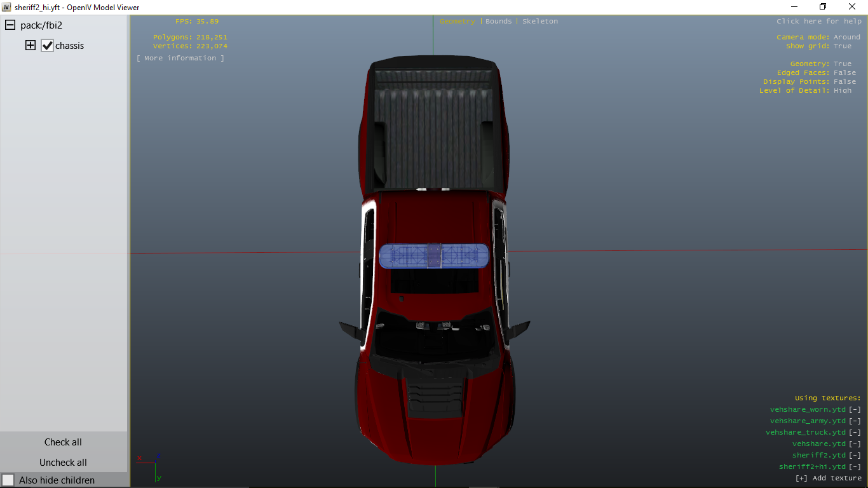Switch to the Bounds view tab
Image resolution: width=868 pixels, height=488 pixels.
tap(498, 22)
